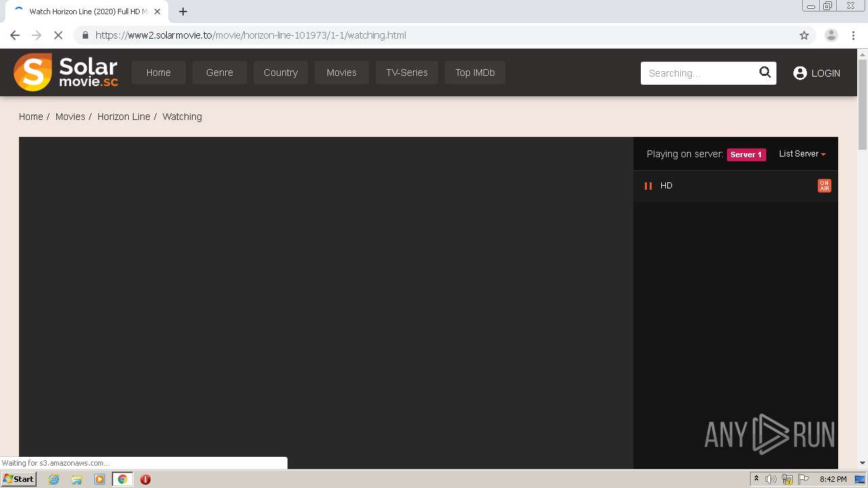Follow the Horizon Line breadcrumb link
Screen dimensions: 868x488
124,117
